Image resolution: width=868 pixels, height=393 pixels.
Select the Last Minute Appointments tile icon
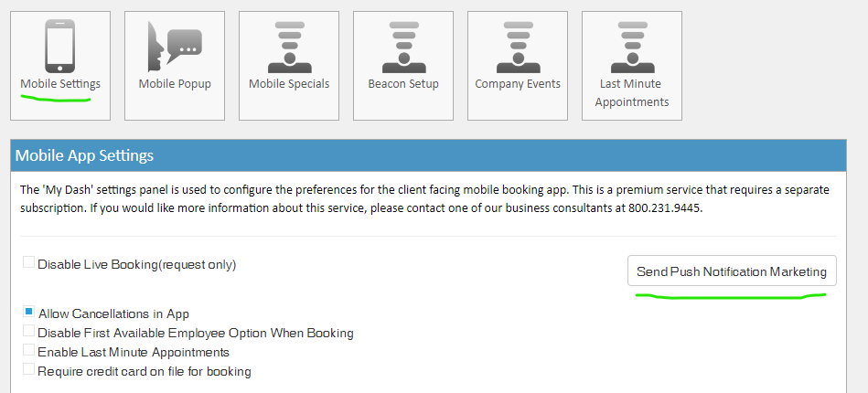coord(632,47)
